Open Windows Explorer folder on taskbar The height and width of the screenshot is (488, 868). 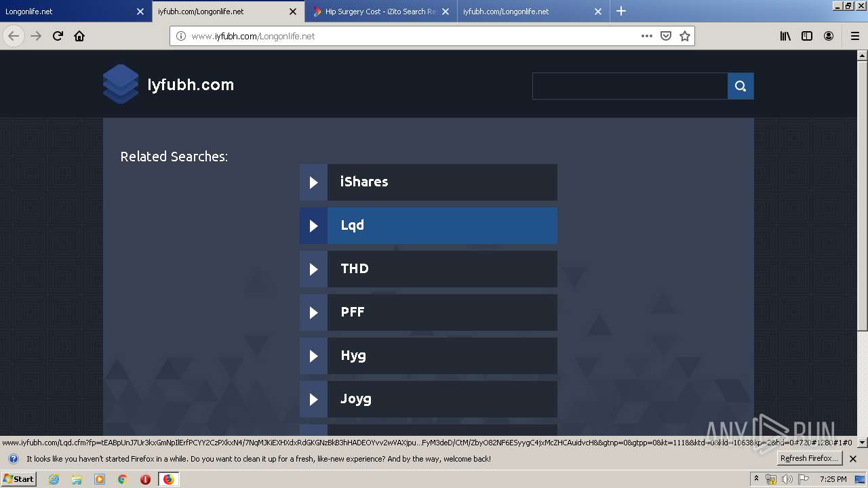(77, 479)
